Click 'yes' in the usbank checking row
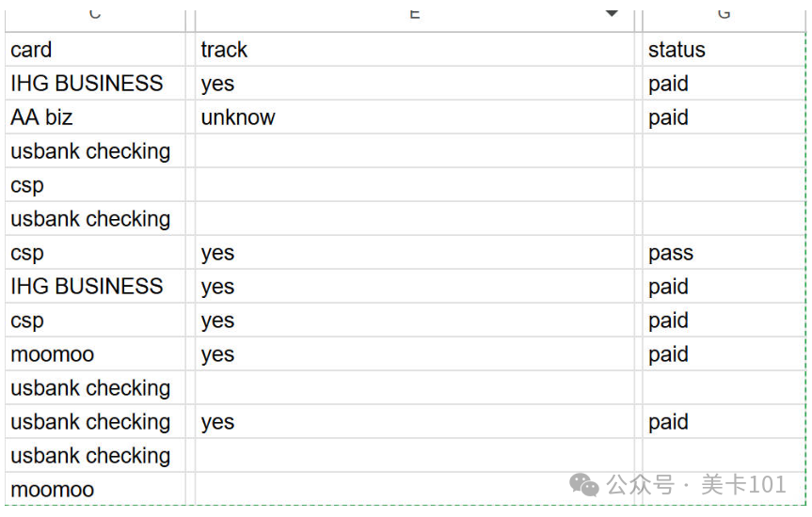The height and width of the screenshot is (517, 812). point(414,422)
